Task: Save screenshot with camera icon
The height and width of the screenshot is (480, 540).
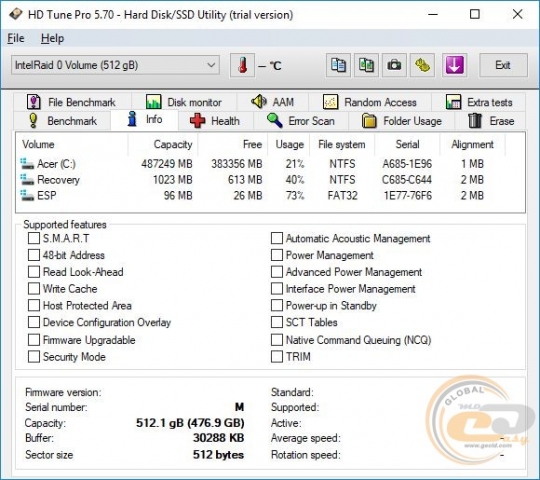Action: 394,65
